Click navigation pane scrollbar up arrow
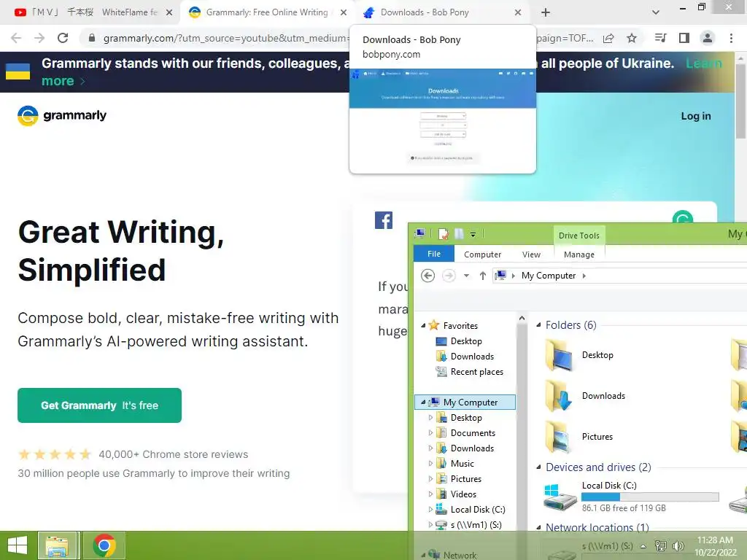Screen dimensions: 747x560 [x=522, y=318]
